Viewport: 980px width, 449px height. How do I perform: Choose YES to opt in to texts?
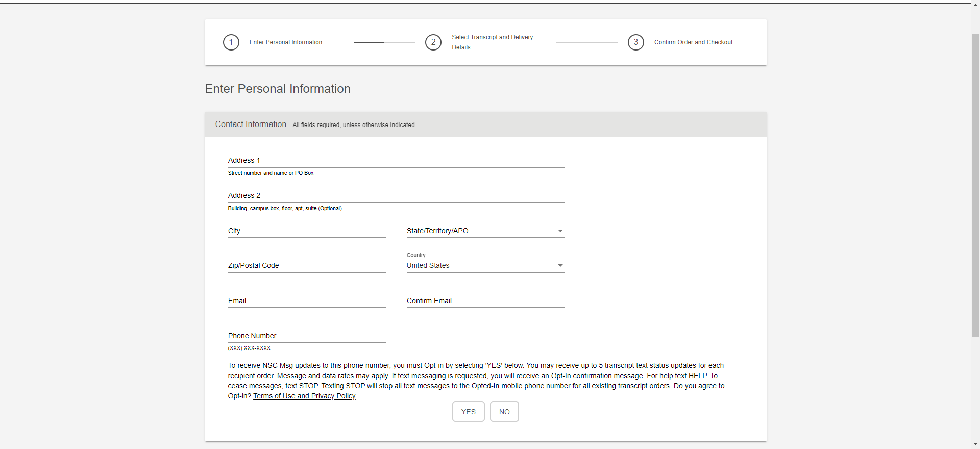(x=468, y=412)
